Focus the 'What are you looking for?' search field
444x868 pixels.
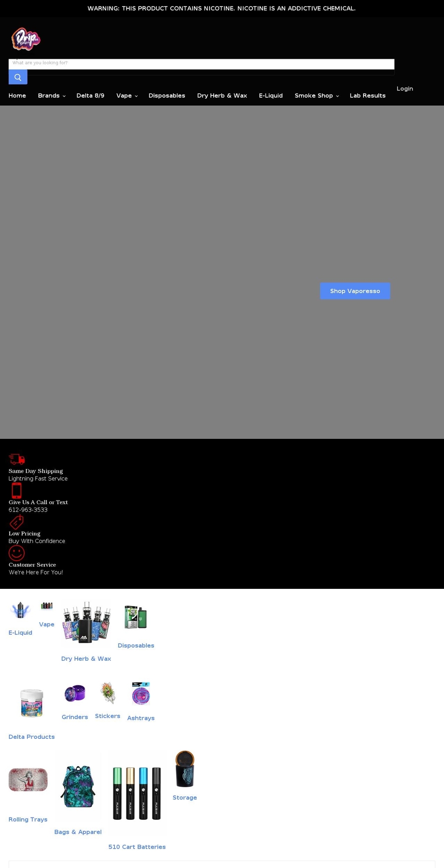(201, 64)
